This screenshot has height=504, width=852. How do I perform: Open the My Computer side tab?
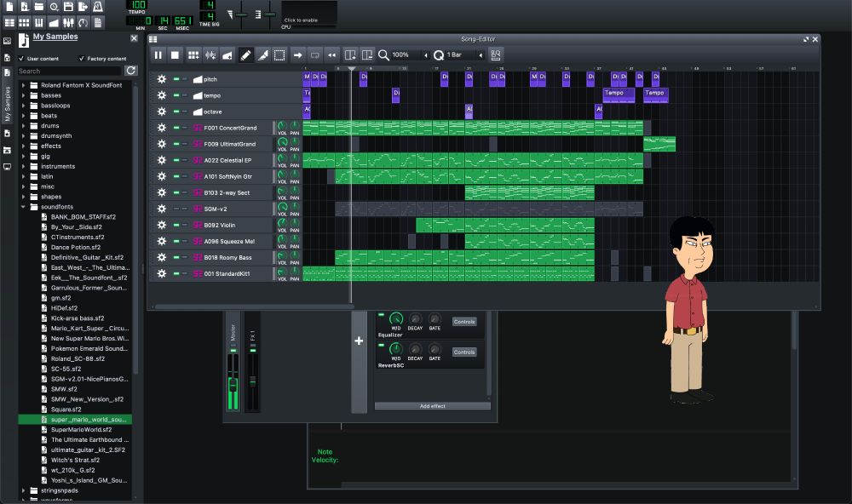click(x=7, y=167)
